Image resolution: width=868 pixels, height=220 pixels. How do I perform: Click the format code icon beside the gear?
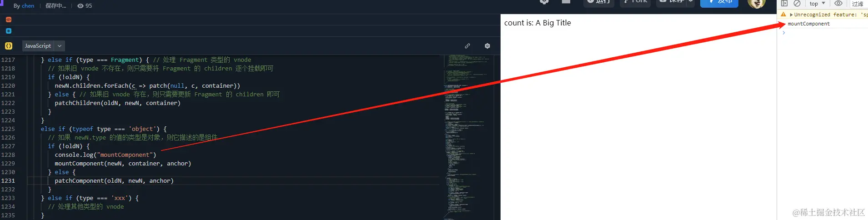[x=467, y=46]
